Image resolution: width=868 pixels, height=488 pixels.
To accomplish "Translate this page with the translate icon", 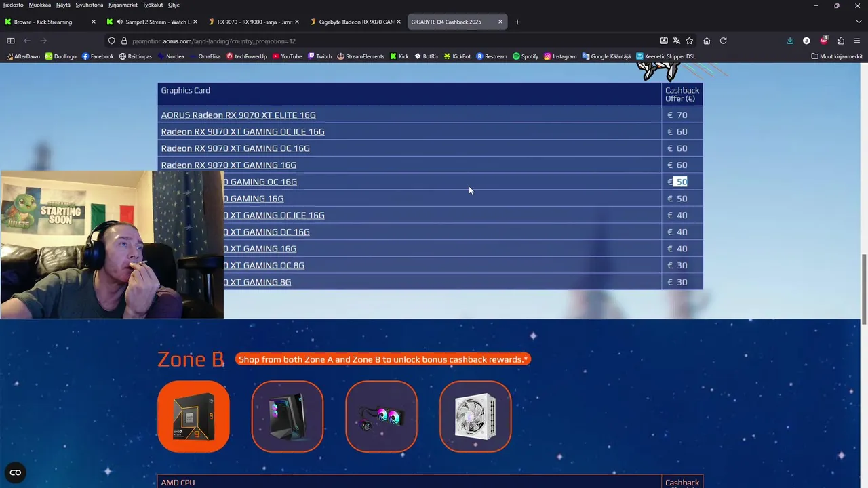I will tap(677, 41).
